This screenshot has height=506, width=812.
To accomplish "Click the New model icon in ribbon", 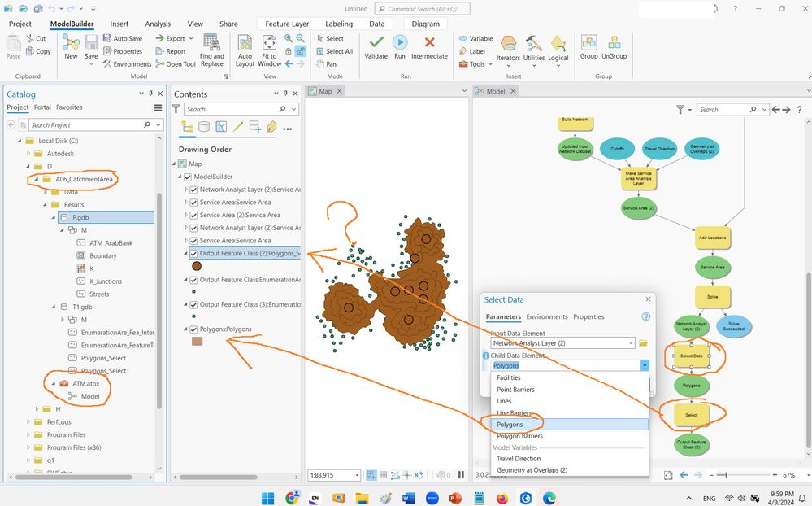I will [x=71, y=44].
